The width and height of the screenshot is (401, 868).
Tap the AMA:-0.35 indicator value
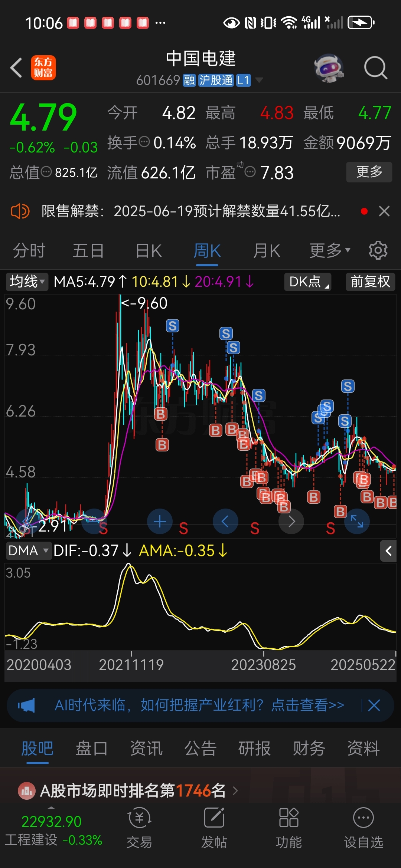pyautogui.click(x=183, y=551)
